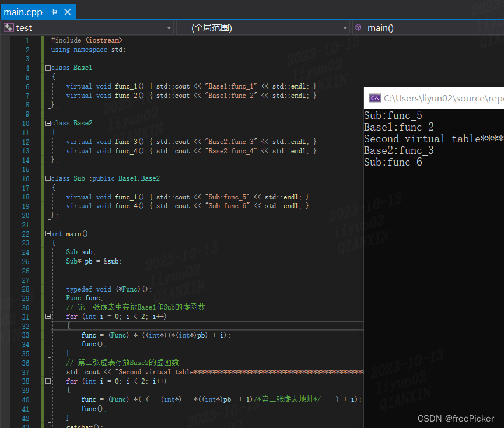The width and height of the screenshot is (504, 428).
Task: Collapse class Base2 definition
Action: [48, 123]
